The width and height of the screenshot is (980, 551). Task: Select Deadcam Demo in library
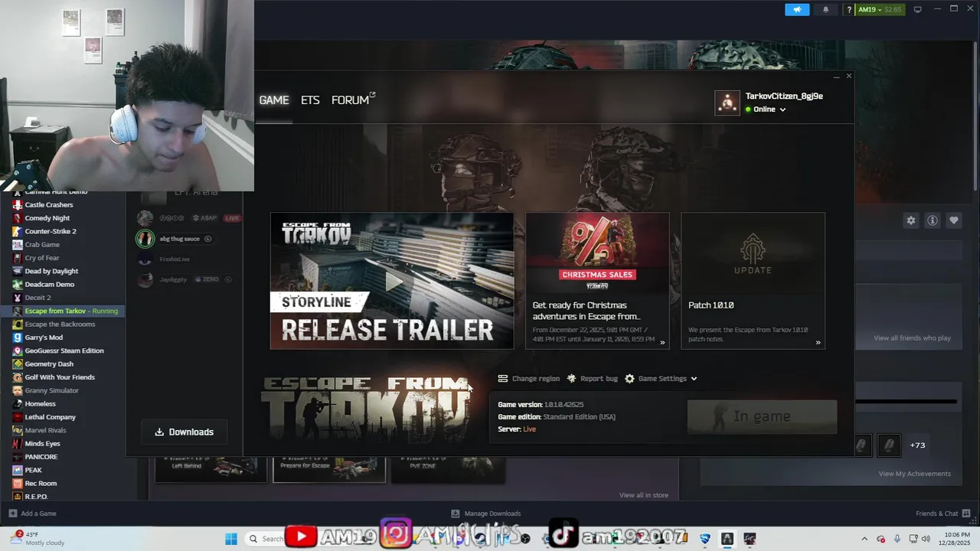coord(50,285)
